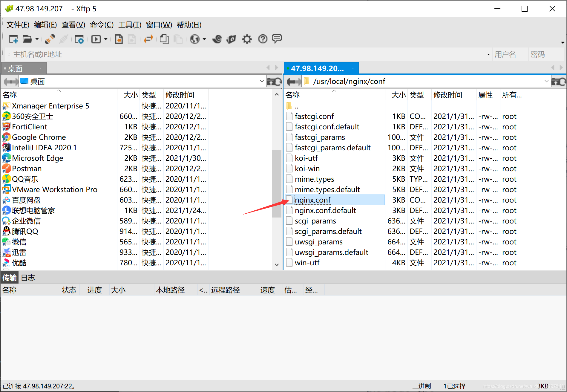Select the mime.types remote file
The image size is (567, 392).
(x=315, y=179)
